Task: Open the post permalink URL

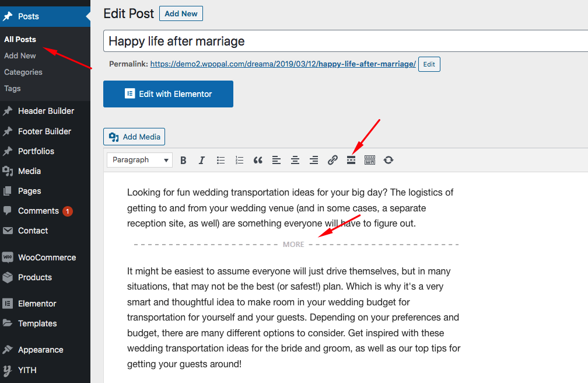Action: click(x=283, y=64)
